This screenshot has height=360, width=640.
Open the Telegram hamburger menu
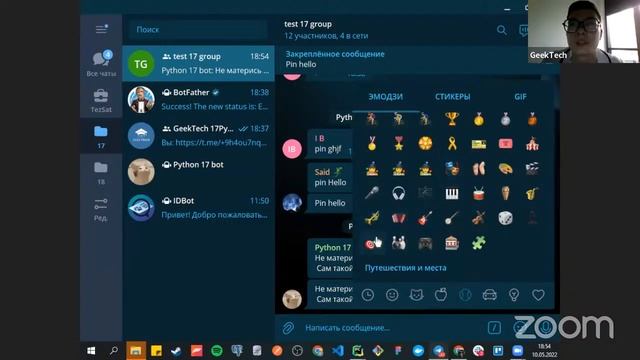coord(101,29)
